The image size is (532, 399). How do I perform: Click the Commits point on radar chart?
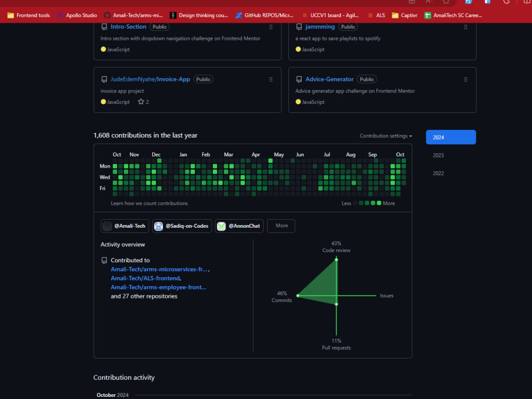tap(298, 295)
